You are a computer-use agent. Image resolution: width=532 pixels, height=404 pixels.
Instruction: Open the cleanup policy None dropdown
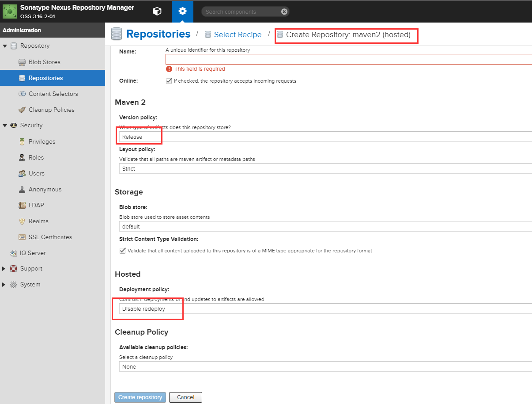click(x=325, y=367)
